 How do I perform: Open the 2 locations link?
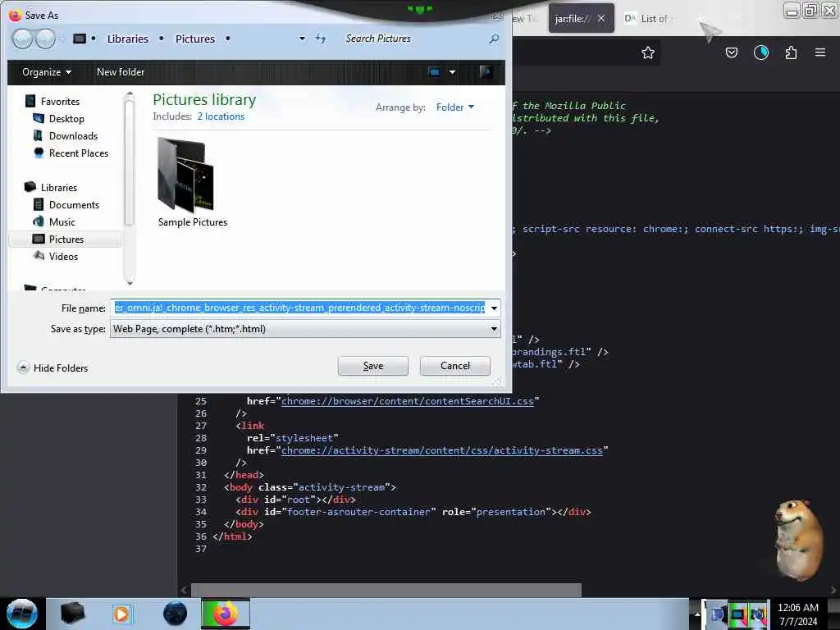tap(221, 116)
